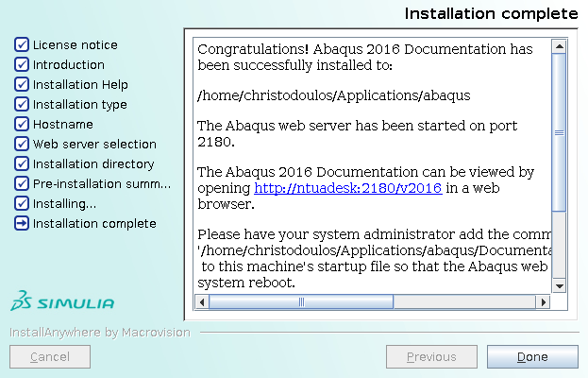Viewport: 588px width, 378px height.
Task: Click the Installation directory step checkmark
Action: [x=22, y=163]
